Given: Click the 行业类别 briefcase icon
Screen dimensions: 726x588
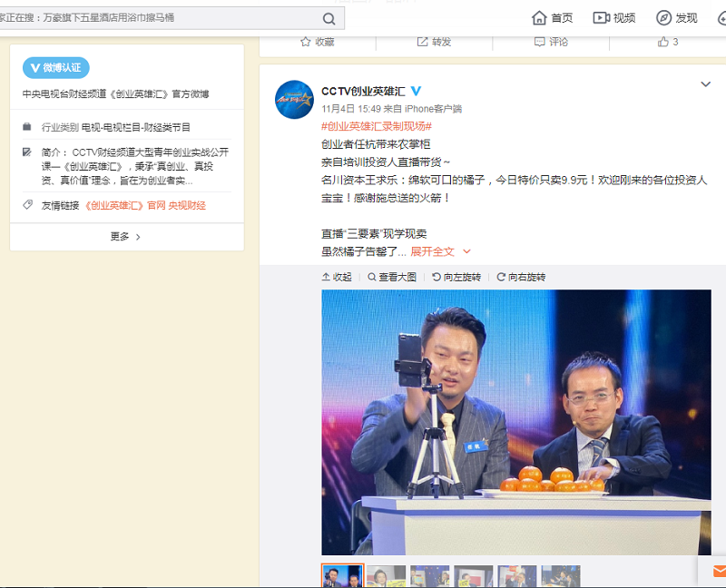Looking at the screenshot, I should 27,126.
